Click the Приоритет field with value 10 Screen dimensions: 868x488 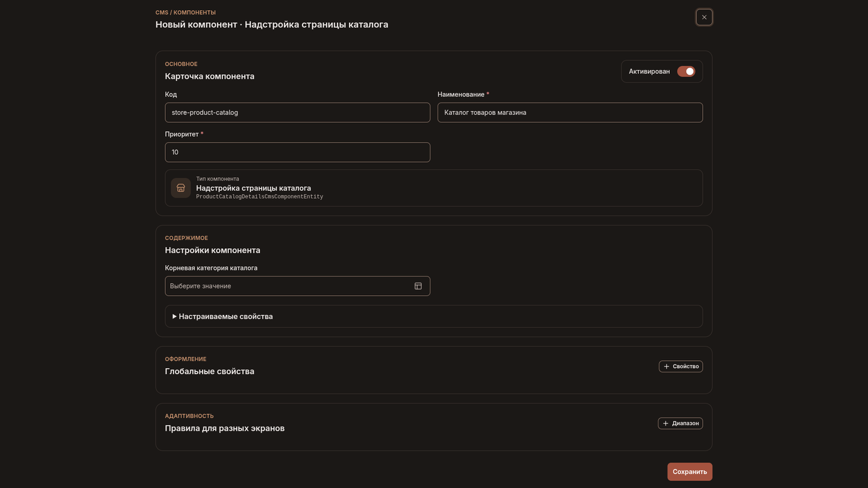coord(297,152)
